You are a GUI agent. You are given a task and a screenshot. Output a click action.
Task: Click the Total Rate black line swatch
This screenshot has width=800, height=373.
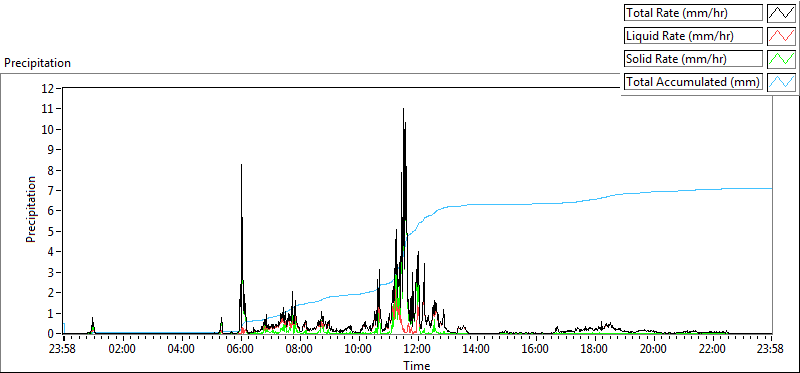click(781, 13)
